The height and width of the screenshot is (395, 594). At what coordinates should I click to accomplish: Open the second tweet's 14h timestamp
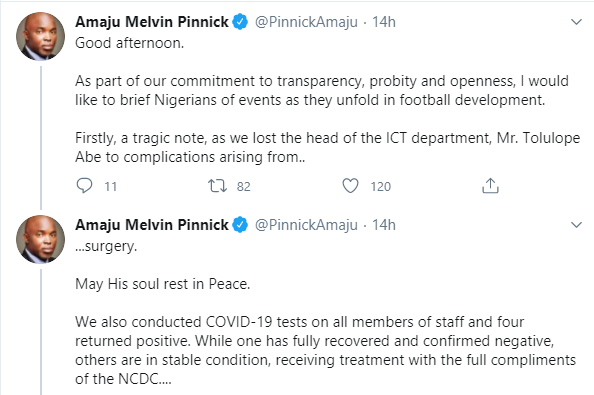384,225
